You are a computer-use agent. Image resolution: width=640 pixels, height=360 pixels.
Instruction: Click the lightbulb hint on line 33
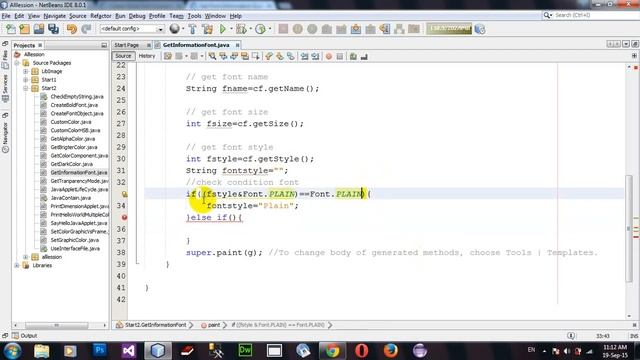tap(124, 194)
